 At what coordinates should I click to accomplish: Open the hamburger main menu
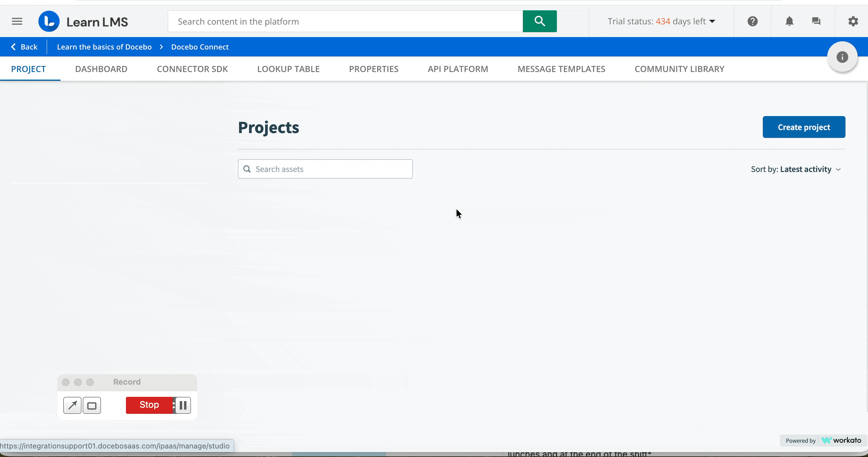17,22
